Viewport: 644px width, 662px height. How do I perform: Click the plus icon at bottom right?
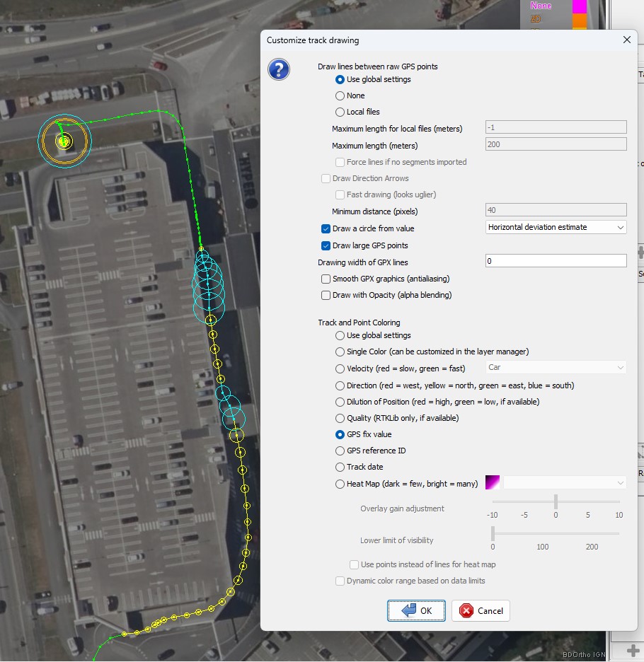(x=634, y=650)
